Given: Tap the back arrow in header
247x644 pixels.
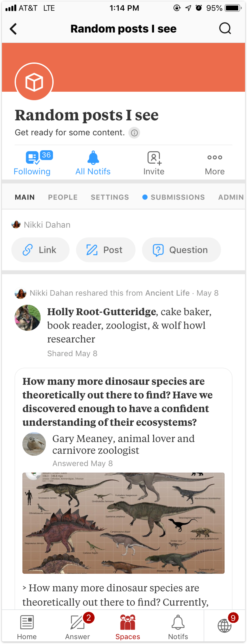Looking at the screenshot, I should [x=13, y=29].
